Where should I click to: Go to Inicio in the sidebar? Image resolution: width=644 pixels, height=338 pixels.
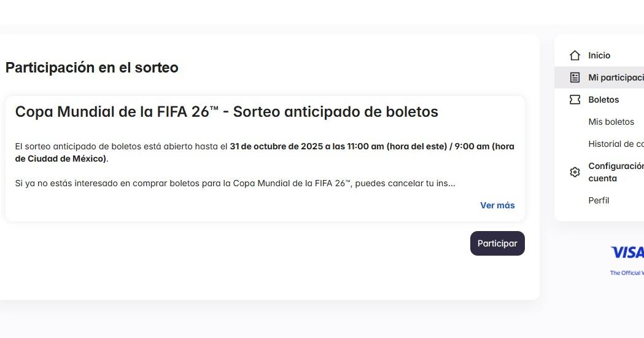(x=599, y=55)
